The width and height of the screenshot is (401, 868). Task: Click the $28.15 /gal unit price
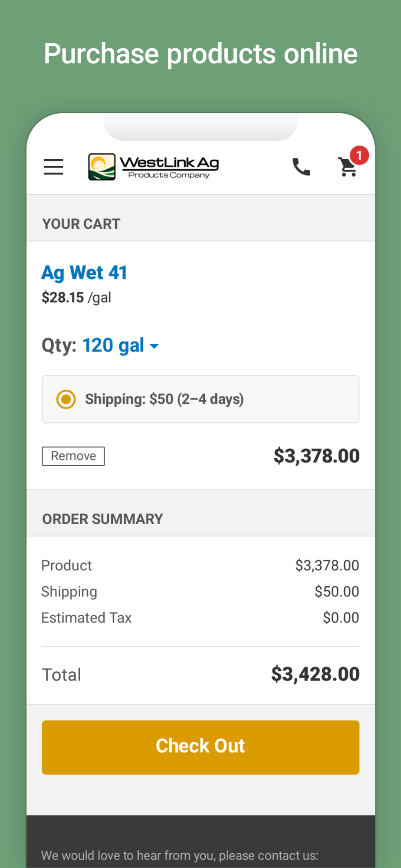(76, 298)
